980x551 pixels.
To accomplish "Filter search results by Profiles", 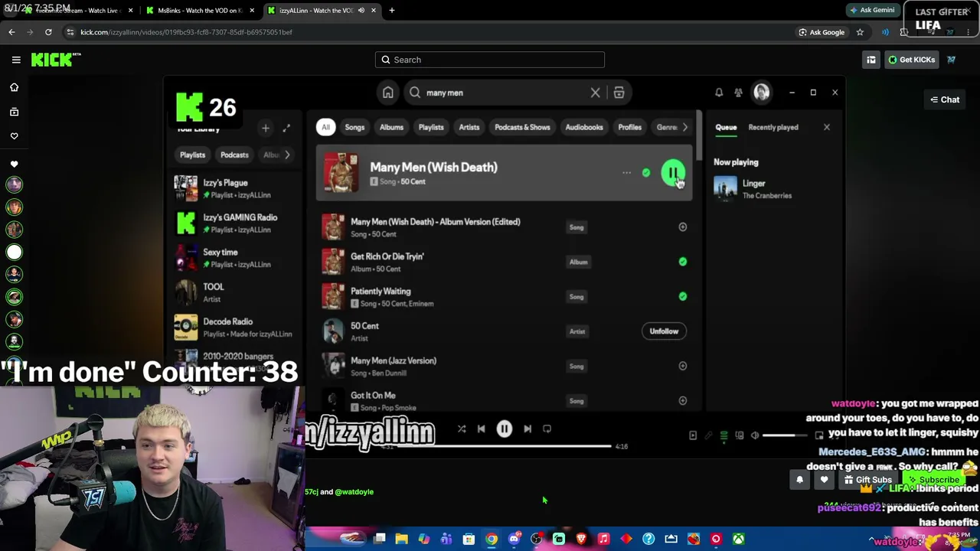I will click(x=629, y=127).
